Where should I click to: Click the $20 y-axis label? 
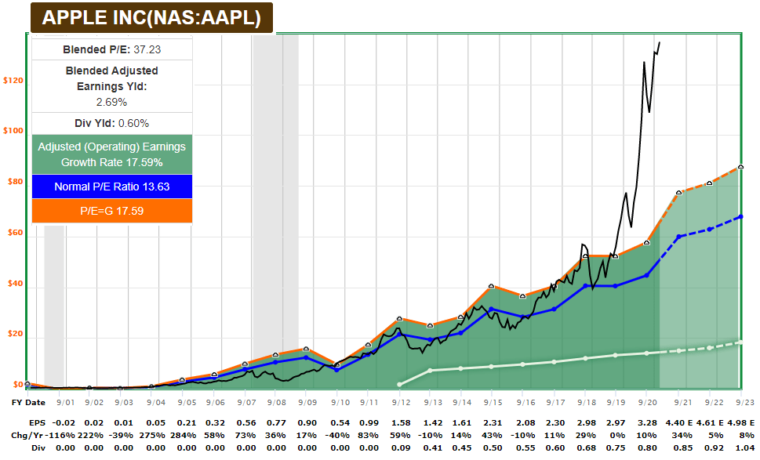pos(15,334)
